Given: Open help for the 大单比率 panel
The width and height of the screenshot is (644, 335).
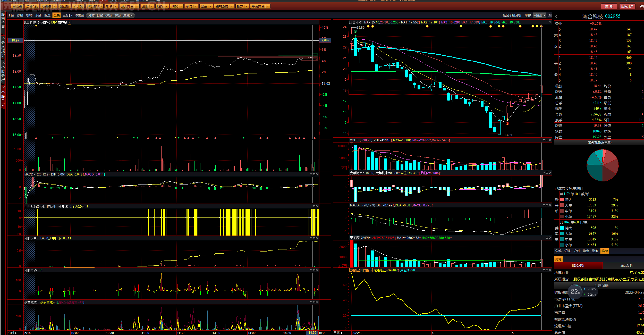Looking at the screenshot, I should pos(544,173).
